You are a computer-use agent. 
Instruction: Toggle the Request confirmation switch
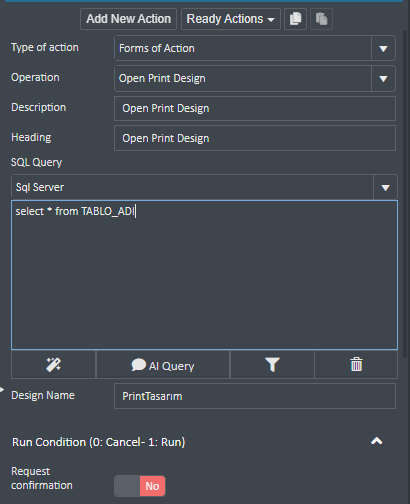click(x=140, y=486)
